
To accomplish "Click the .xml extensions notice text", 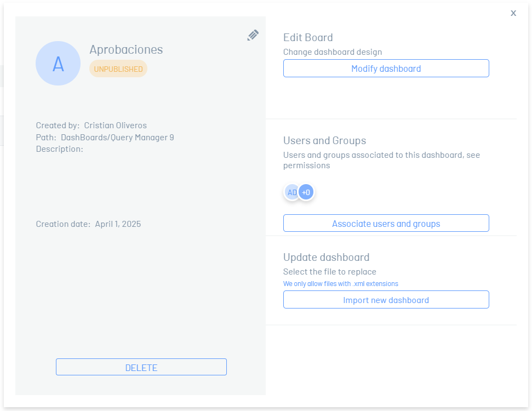I will pyautogui.click(x=341, y=284).
